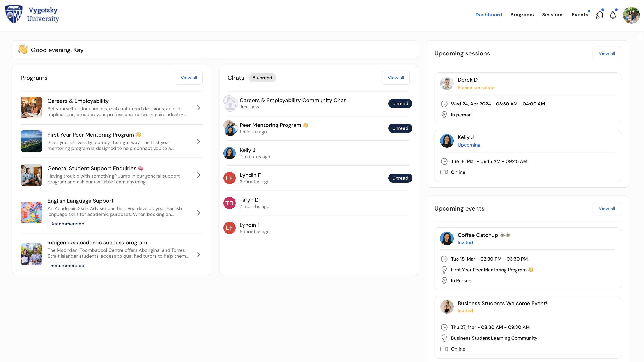644x362 pixels.
Task: Click Upcoming status for Kelly J session
Action: (469, 145)
